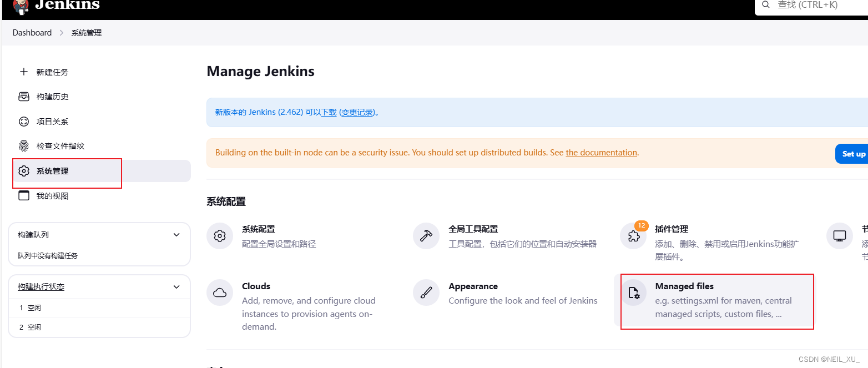The width and height of the screenshot is (868, 368).
Task: Click the orange 12 plugin update badge
Action: pyautogui.click(x=642, y=225)
